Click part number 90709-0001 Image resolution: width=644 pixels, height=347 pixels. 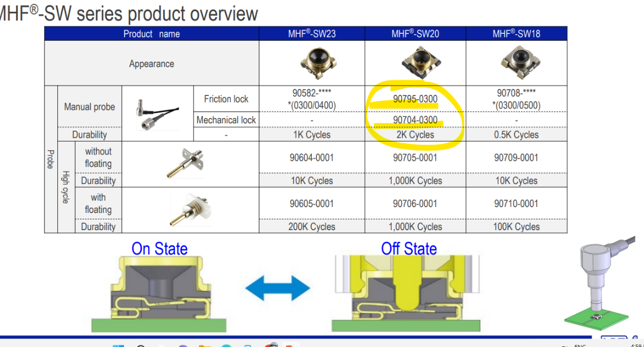[x=516, y=158]
